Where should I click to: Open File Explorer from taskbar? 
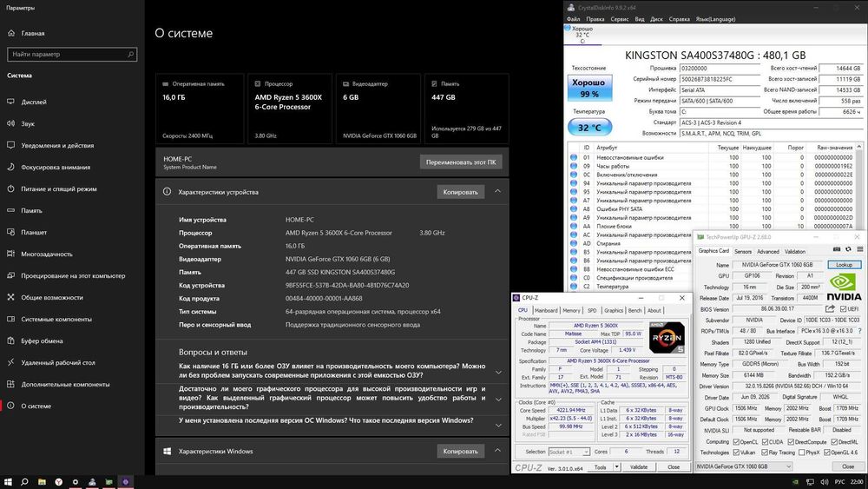point(42,482)
